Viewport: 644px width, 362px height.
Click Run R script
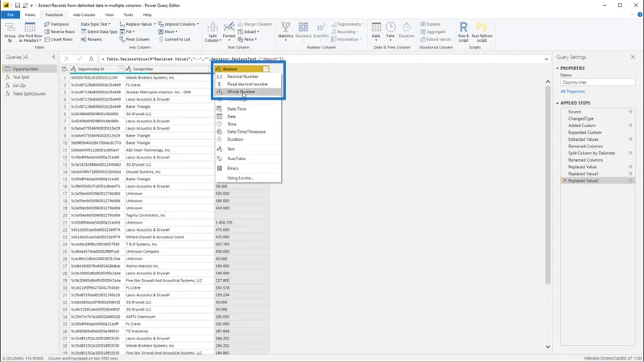click(x=464, y=32)
